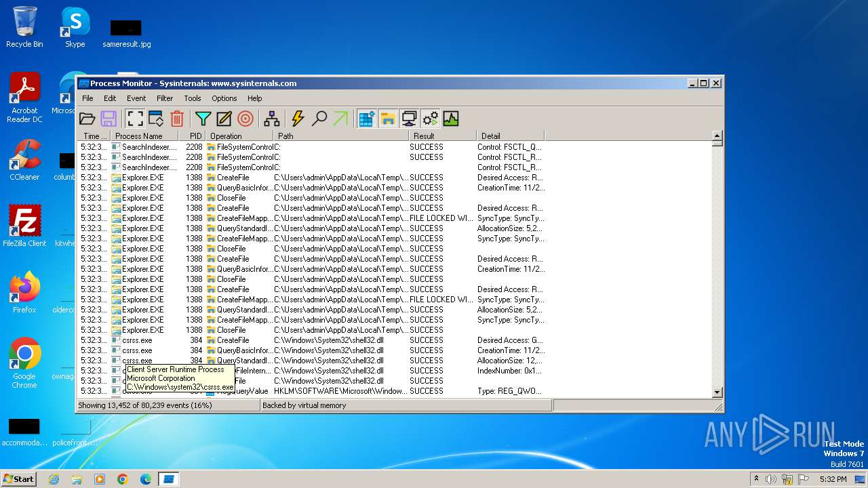
Task: Click the scrollbar down arrow in event list
Action: pos(717,392)
